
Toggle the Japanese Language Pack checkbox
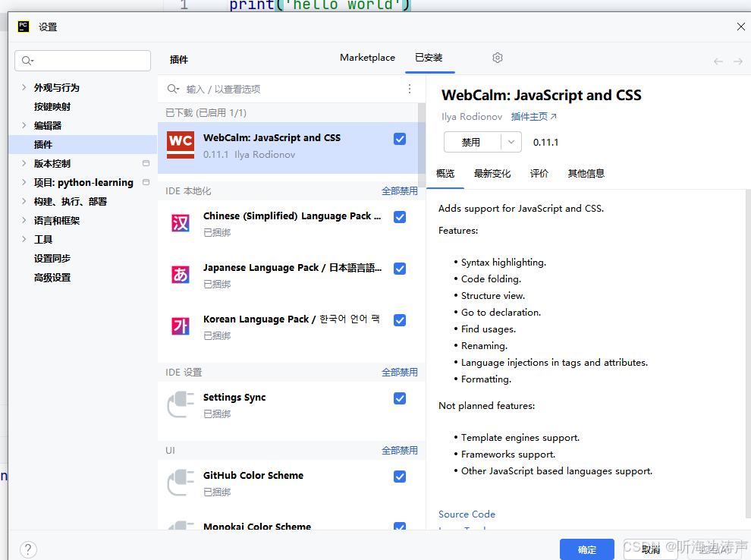point(400,269)
